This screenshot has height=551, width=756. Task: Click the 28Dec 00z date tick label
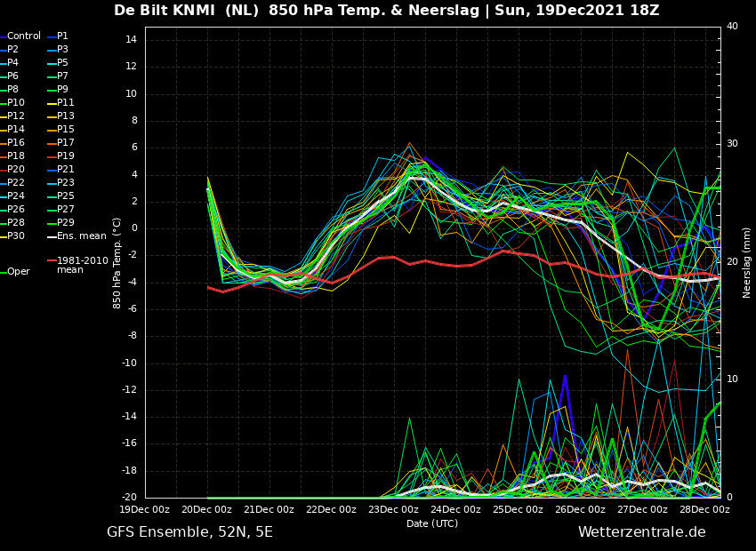click(704, 509)
